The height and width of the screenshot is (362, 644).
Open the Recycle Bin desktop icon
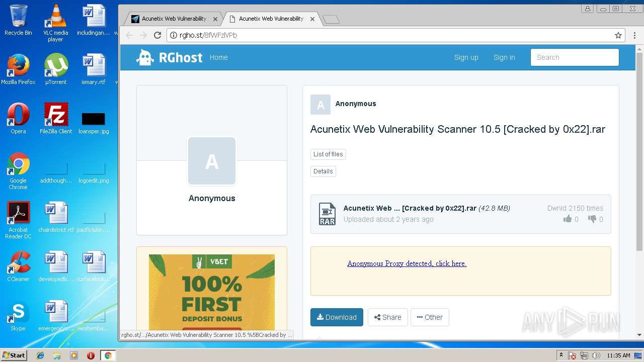coord(18,20)
